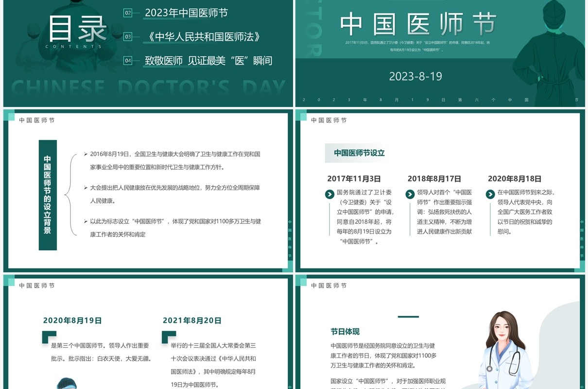Screen dimensions: 588x389
Task: Click the CONTENTS subtitle under 目录
Action: 74,47
